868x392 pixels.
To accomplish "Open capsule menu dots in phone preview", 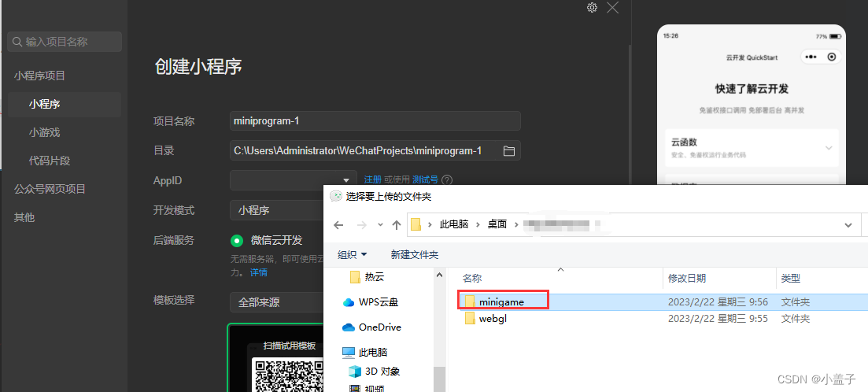I will click(811, 57).
